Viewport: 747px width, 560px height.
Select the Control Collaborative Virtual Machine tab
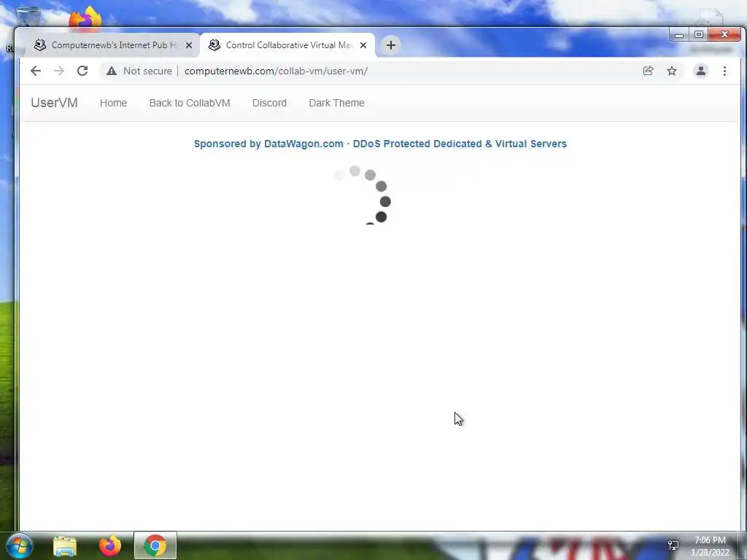point(287,45)
